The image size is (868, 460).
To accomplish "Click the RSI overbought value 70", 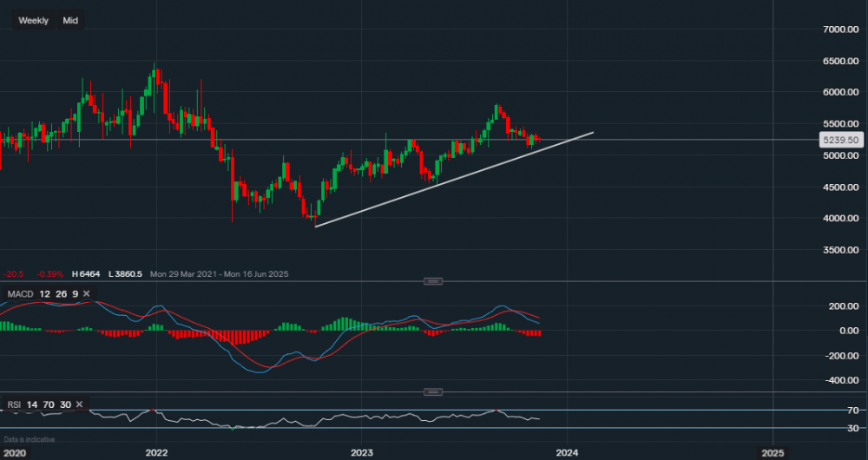I will 49,404.
